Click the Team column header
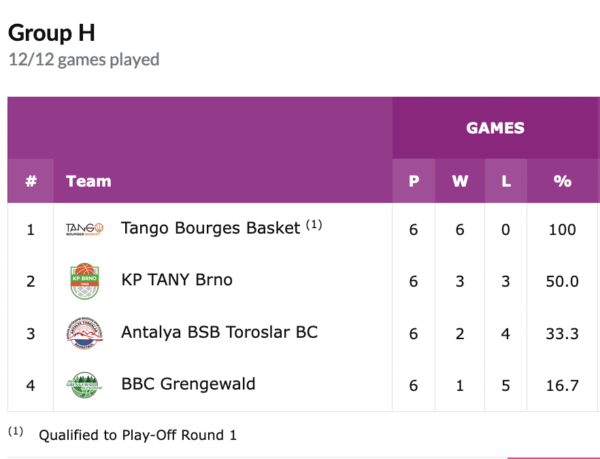 pyautogui.click(x=88, y=181)
